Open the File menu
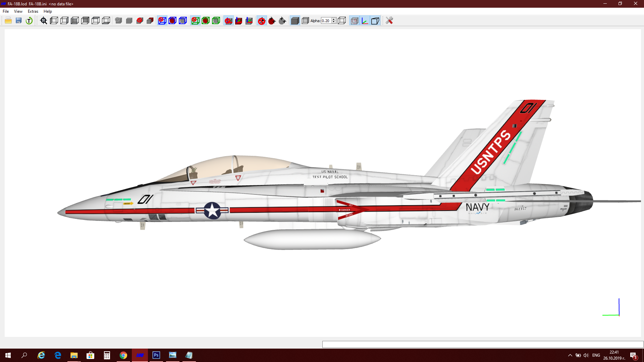Image resolution: width=644 pixels, height=362 pixels. [6, 11]
